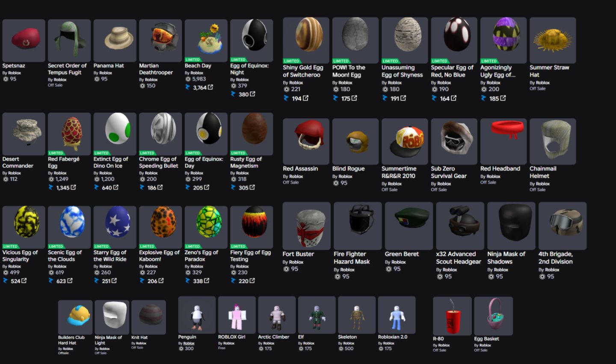Viewport: 616px width, 364px height.
Task: Open resale link icon beside Shiny Gold Egg 194
Action: [x=306, y=98]
